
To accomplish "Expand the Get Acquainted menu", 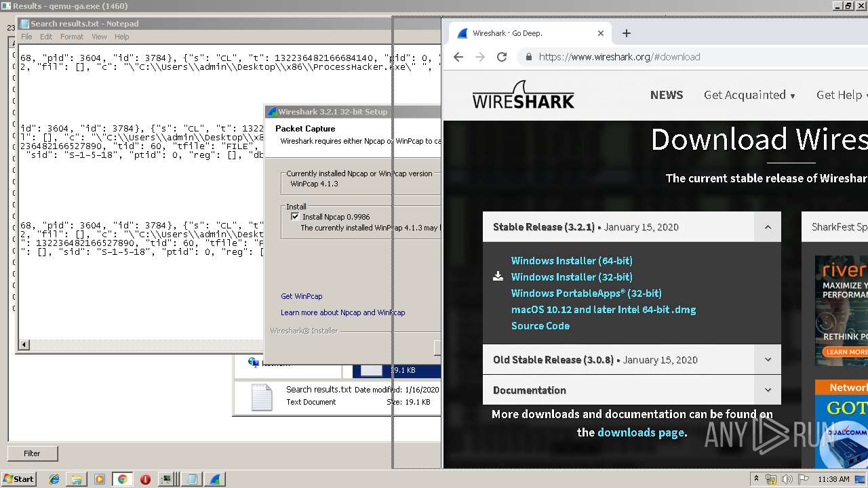I will click(x=749, y=95).
